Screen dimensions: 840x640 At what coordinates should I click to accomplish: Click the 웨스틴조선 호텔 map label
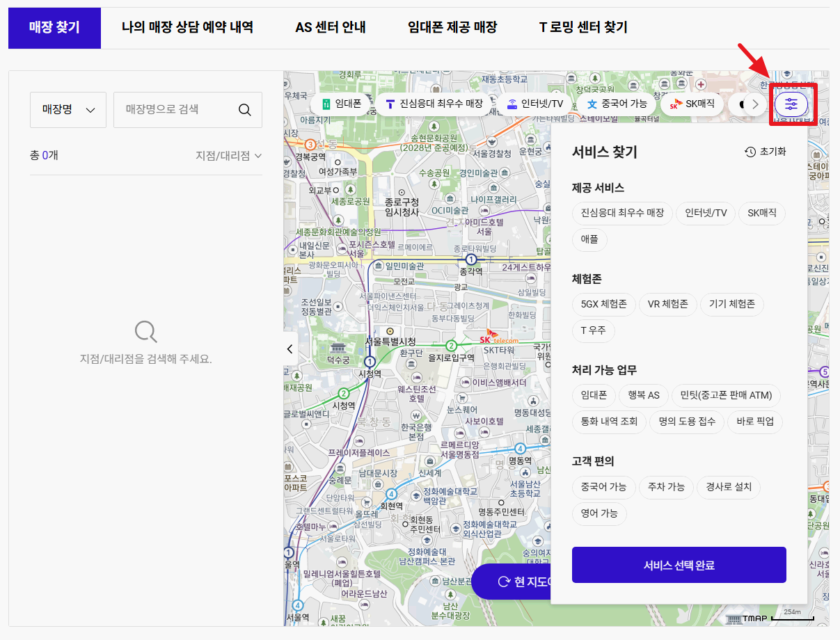[416, 393]
